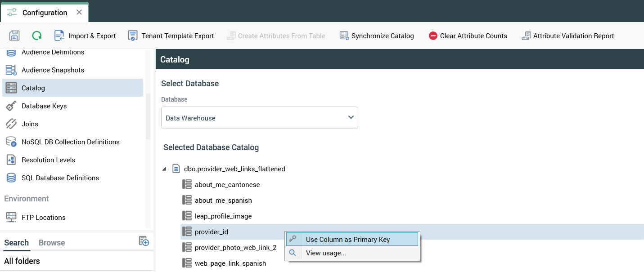Select View usage... from context menu
This screenshot has height=272, width=644.
tap(326, 253)
